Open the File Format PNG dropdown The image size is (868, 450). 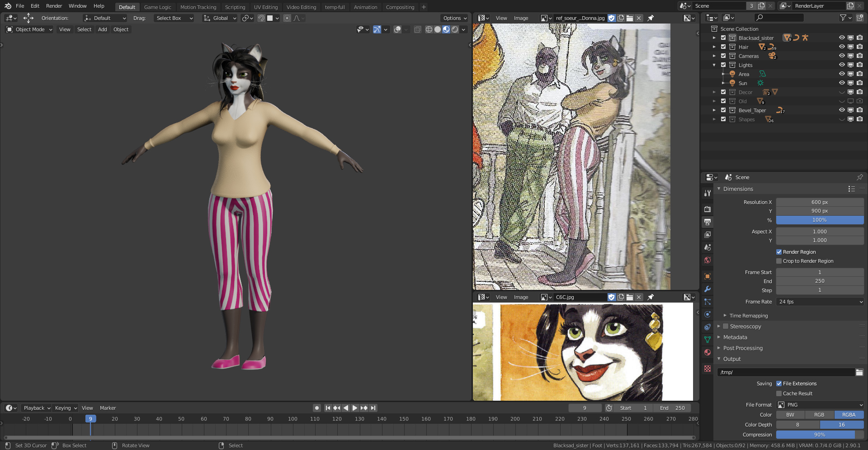pyautogui.click(x=820, y=405)
